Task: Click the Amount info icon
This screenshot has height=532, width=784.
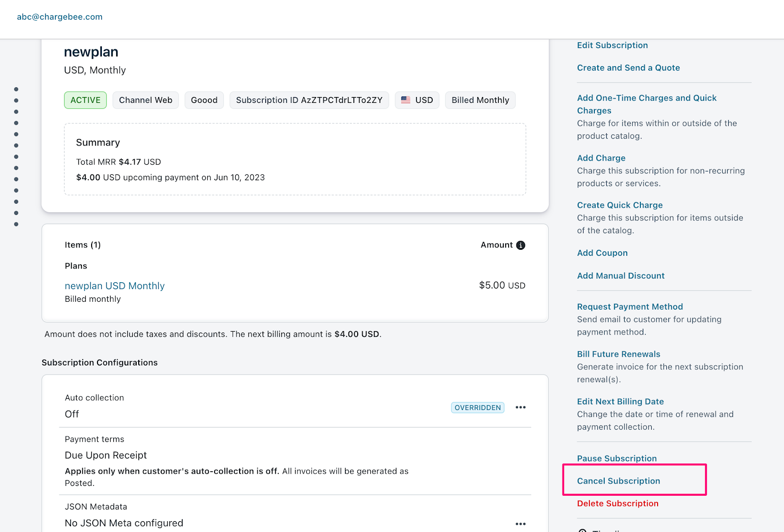Action: tap(520, 245)
